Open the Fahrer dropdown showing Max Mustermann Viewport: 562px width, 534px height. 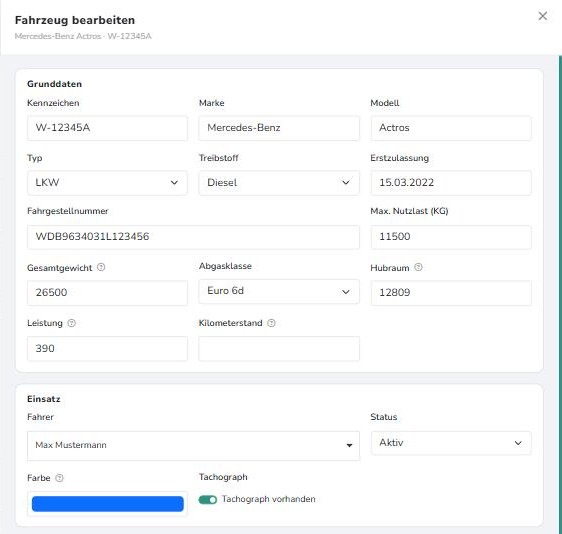193,445
